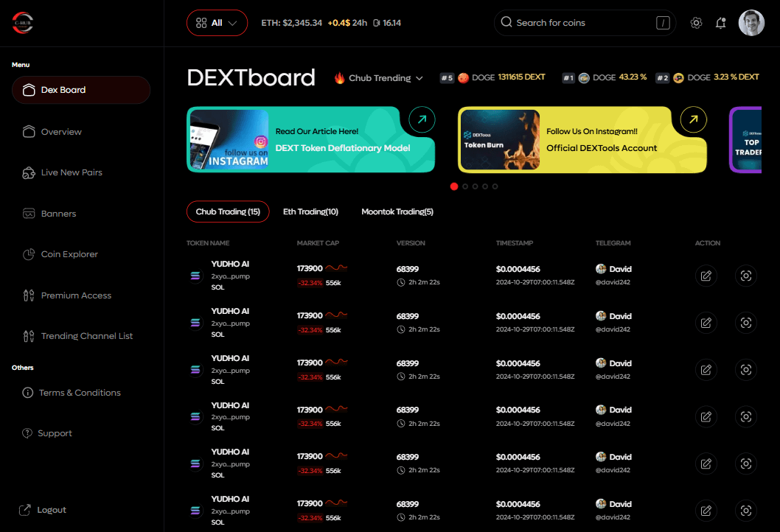Open the notifications bell icon
This screenshot has width=780, height=532.
[721, 23]
